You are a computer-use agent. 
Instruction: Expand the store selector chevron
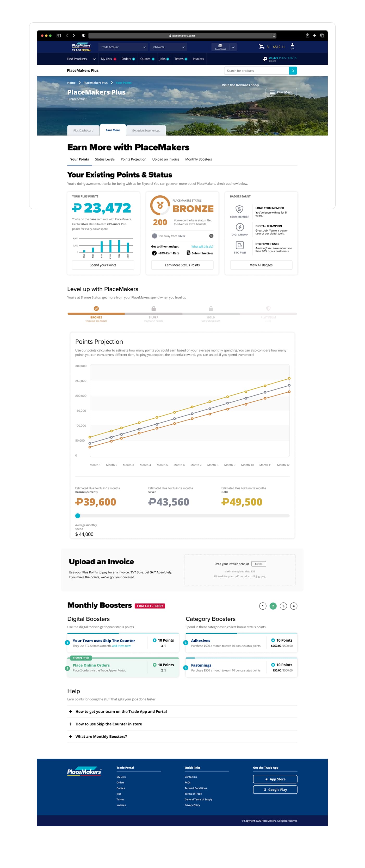click(233, 47)
